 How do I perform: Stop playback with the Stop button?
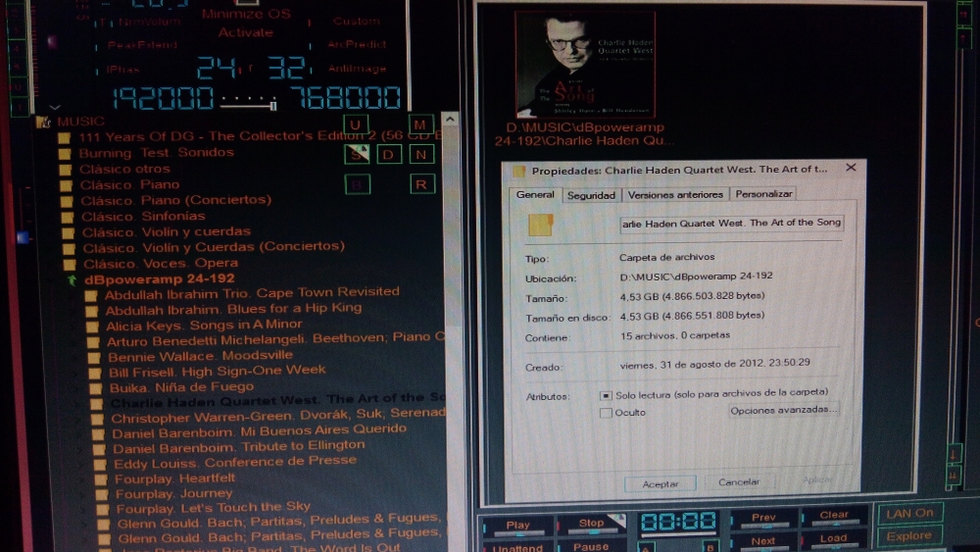click(x=591, y=524)
